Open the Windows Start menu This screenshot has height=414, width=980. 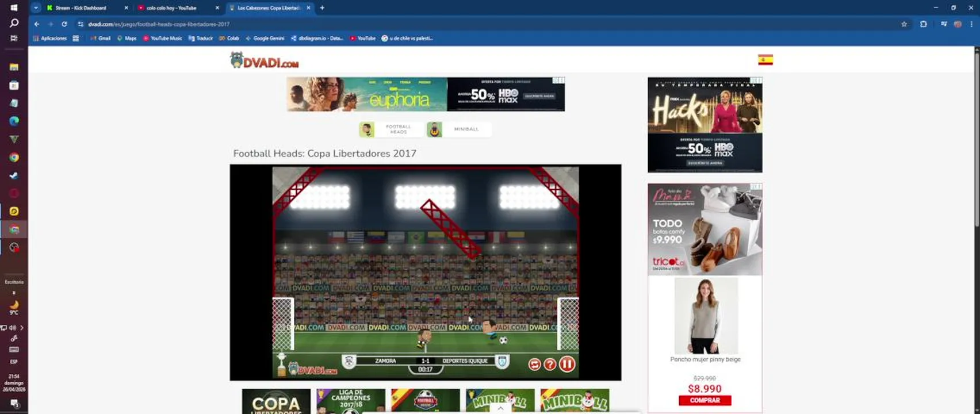14,7
